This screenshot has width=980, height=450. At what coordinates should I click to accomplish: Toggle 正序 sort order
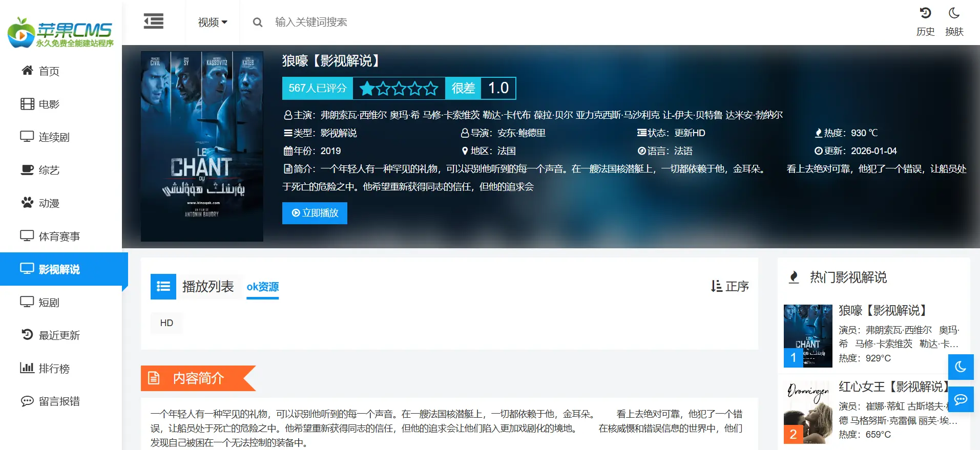pyautogui.click(x=730, y=286)
